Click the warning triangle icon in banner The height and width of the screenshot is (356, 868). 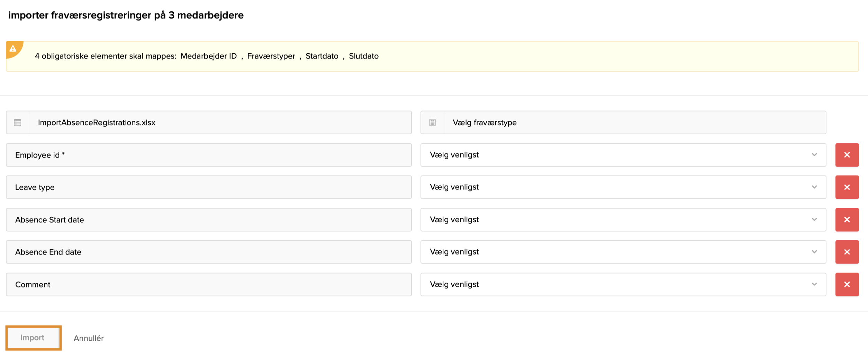13,48
